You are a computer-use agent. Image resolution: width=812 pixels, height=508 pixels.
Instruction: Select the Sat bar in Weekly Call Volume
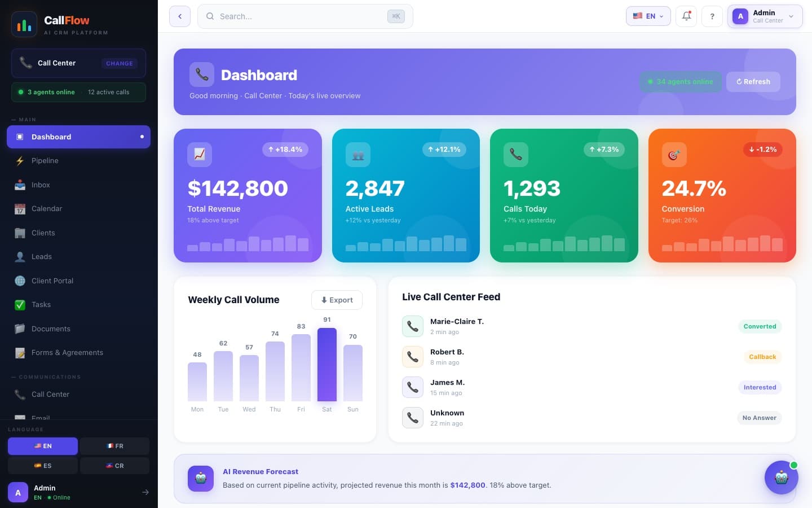(327, 365)
